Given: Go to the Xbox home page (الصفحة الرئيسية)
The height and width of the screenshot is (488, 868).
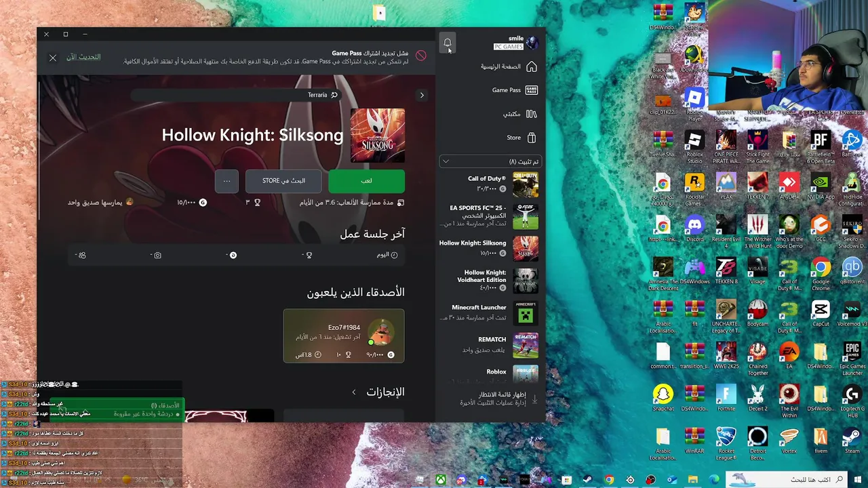Looking at the screenshot, I should coord(509,66).
